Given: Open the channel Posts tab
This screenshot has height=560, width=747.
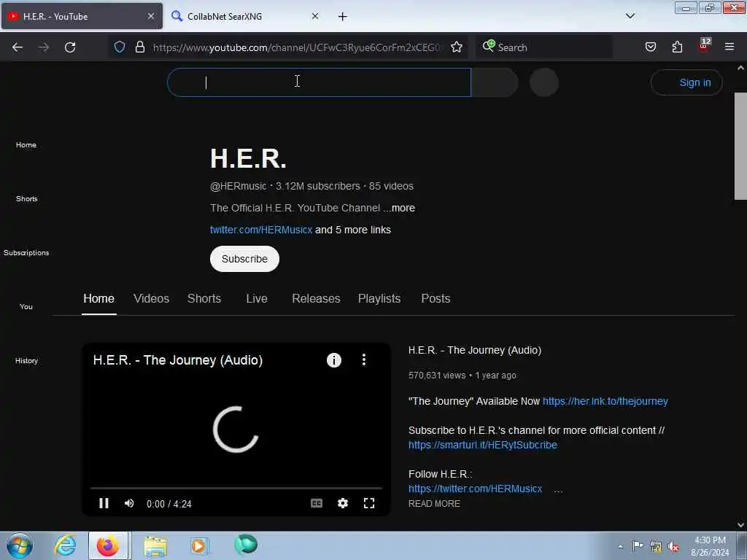Looking at the screenshot, I should coord(436,298).
